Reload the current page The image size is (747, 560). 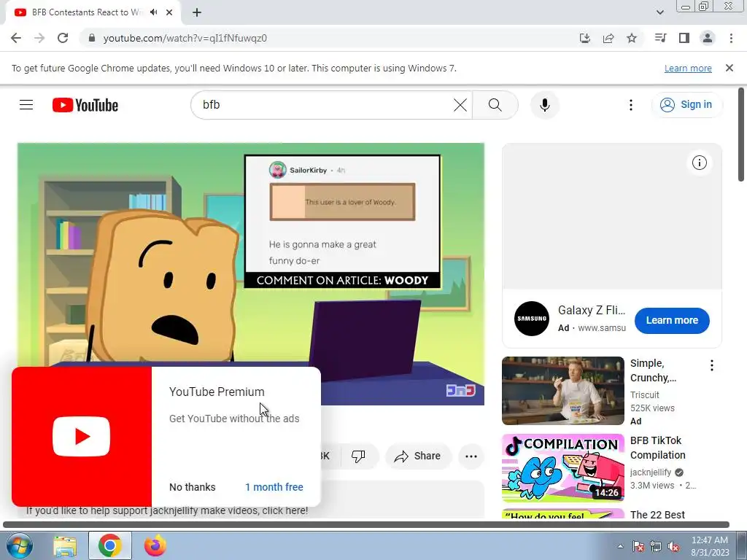[63, 38]
